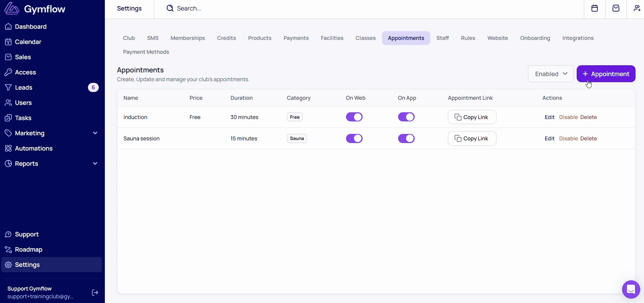
Task: Click the Reports pie chart icon
Action: [8, 164]
